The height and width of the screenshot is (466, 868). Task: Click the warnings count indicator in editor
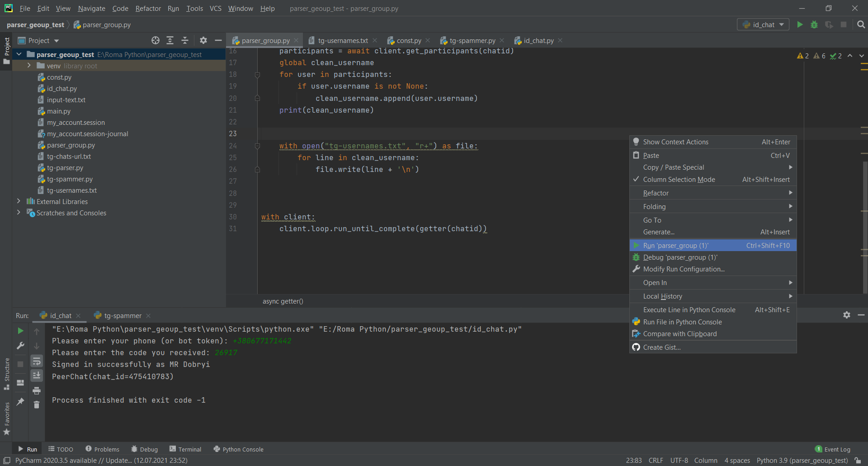[803, 56]
